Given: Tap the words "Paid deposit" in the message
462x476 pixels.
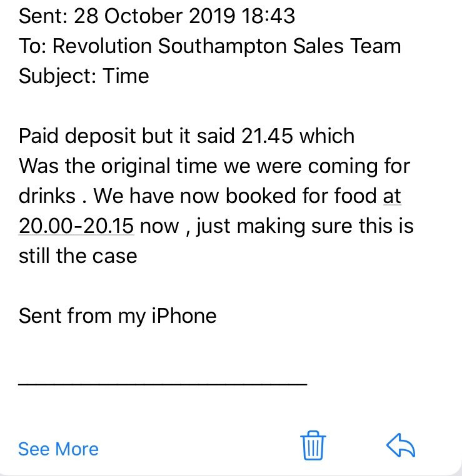Looking at the screenshot, I should click(77, 136).
